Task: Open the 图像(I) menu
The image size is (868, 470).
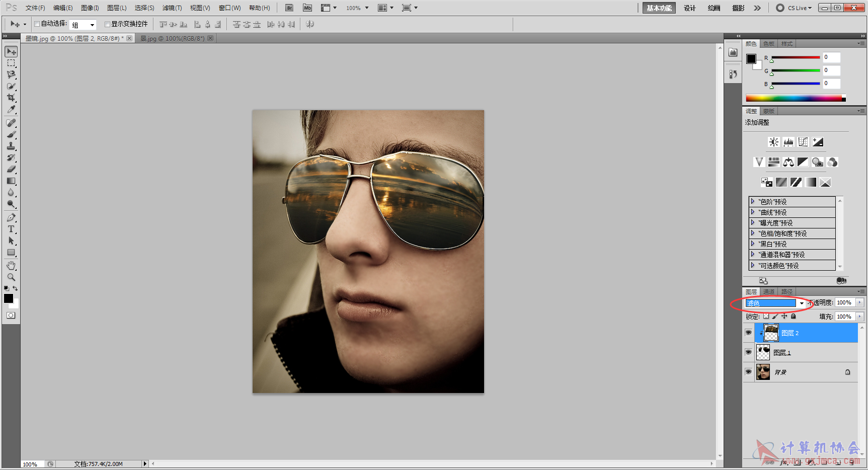Action: pos(90,8)
